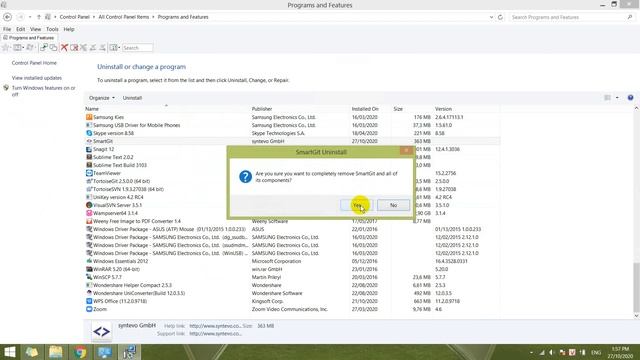The width and height of the screenshot is (640, 360).
Task: Click the SmartGit logo in details pane
Action: click(101, 331)
